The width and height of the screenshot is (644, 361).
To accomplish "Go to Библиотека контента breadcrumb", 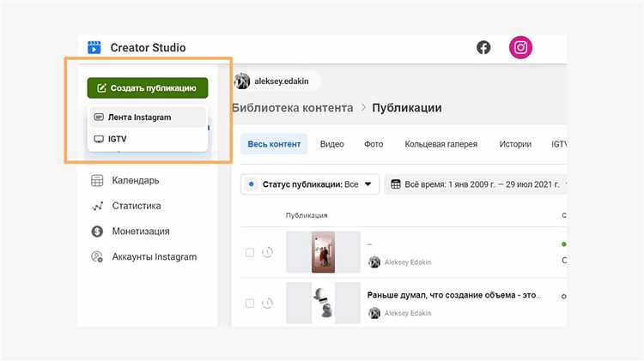I will coord(293,108).
